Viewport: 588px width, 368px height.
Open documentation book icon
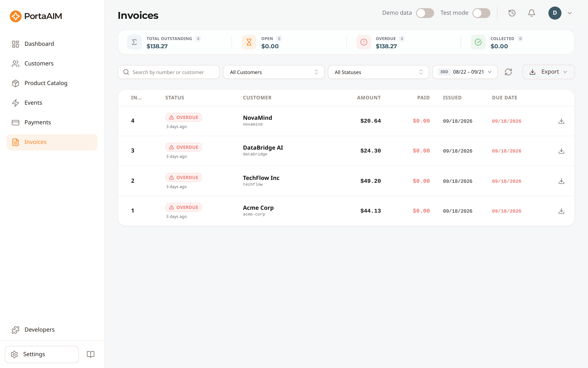click(x=91, y=354)
